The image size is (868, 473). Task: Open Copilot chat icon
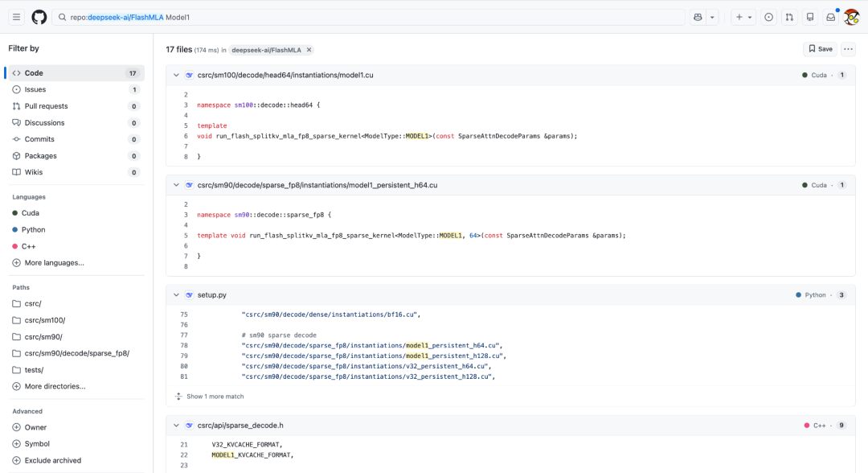click(698, 17)
